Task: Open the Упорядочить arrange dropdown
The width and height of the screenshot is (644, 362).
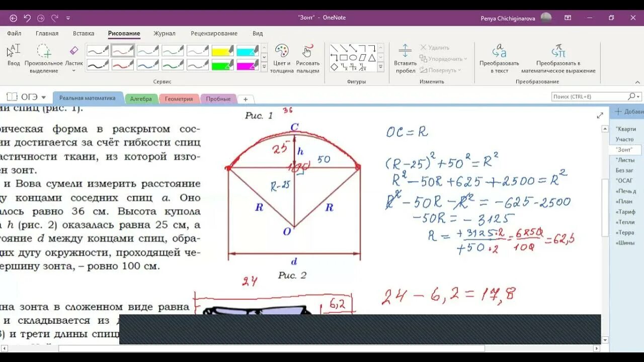Action: pyautogui.click(x=444, y=59)
